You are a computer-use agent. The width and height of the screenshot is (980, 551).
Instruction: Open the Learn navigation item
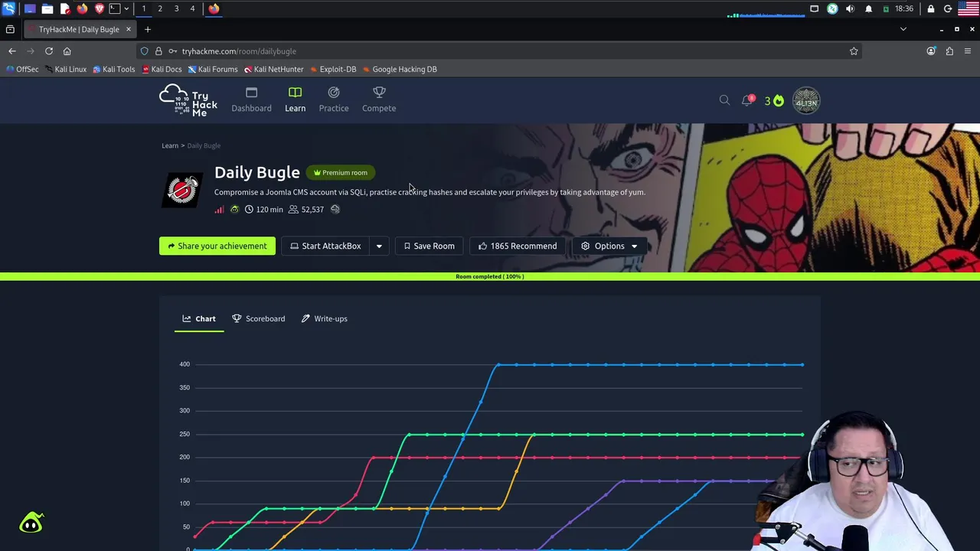295,100
